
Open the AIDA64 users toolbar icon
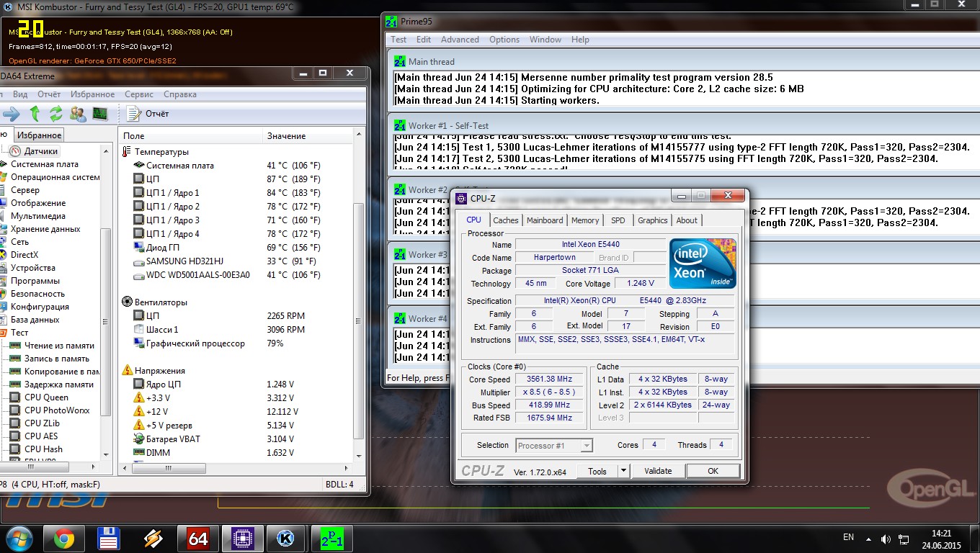pyautogui.click(x=78, y=114)
